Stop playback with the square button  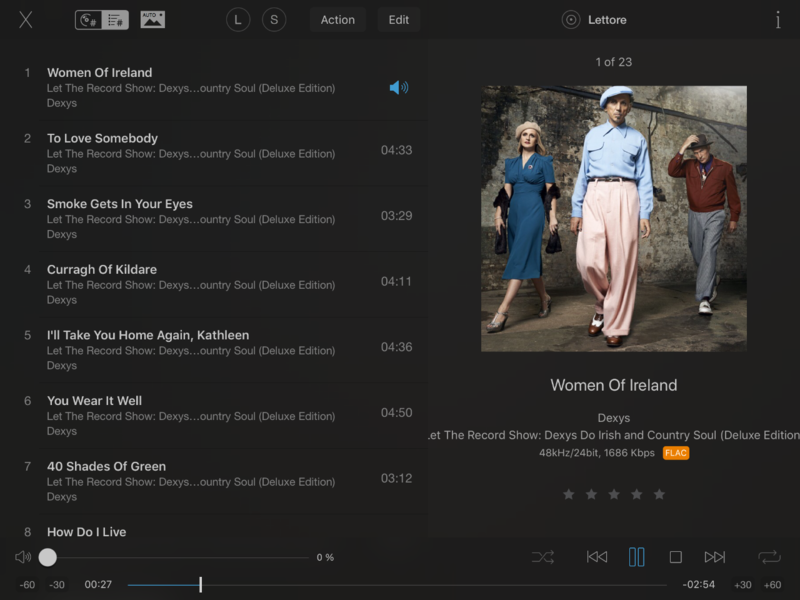click(x=675, y=557)
